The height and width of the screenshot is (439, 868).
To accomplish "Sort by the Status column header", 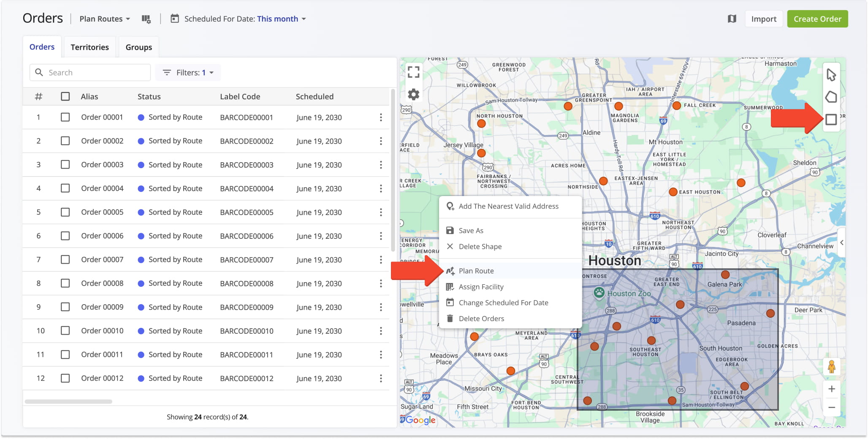I will [x=149, y=96].
